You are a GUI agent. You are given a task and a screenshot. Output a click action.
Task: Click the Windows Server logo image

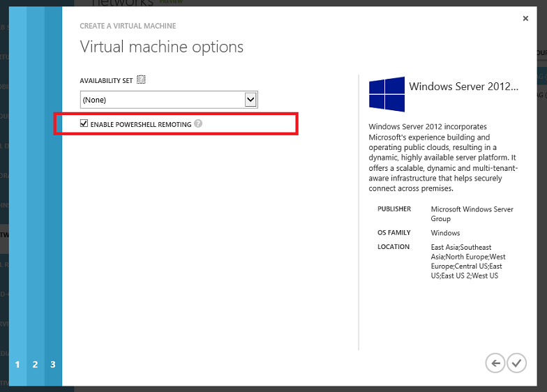387,94
